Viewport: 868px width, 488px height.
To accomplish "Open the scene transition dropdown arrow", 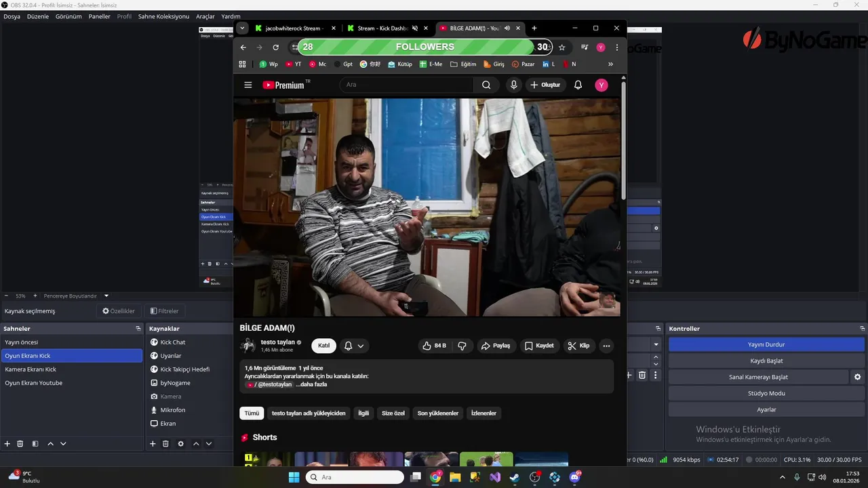I will pos(656,344).
